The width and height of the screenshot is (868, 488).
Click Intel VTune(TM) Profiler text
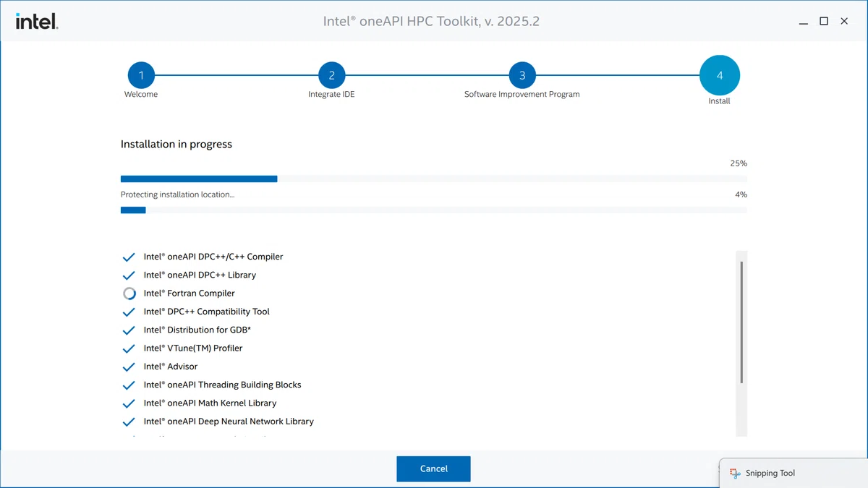click(193, 348)
